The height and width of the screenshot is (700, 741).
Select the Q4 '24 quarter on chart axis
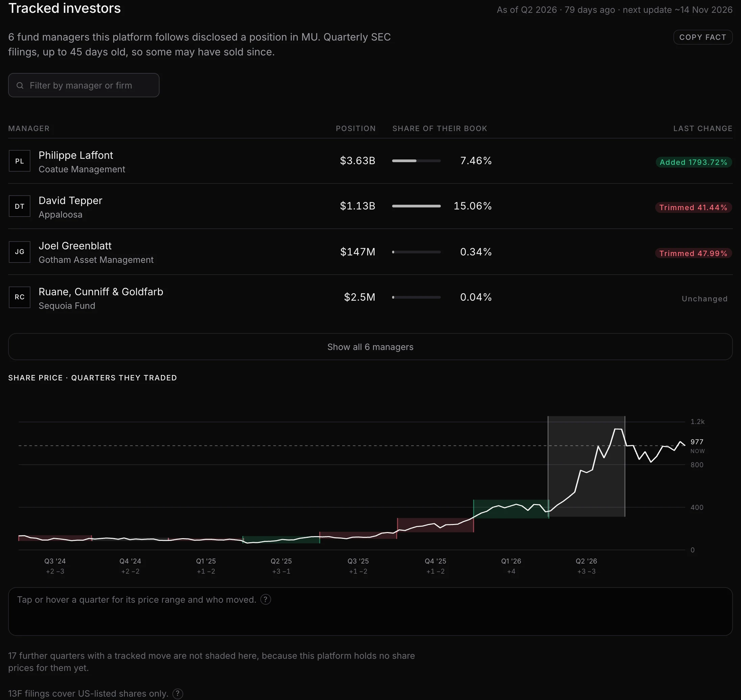(x=130, y=561)
